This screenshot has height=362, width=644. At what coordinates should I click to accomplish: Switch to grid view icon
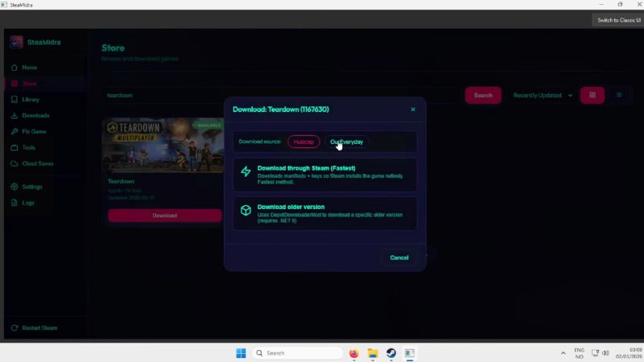point(592,95)
